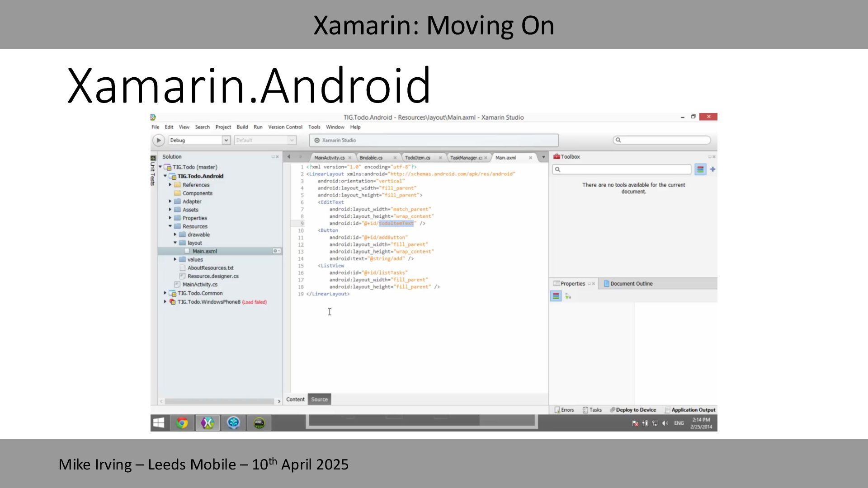The height and width of the screenshot is (488, 868).
Task: Open the gear options for Main.axml
Action: pyautogui.click(x=276, y=251)
